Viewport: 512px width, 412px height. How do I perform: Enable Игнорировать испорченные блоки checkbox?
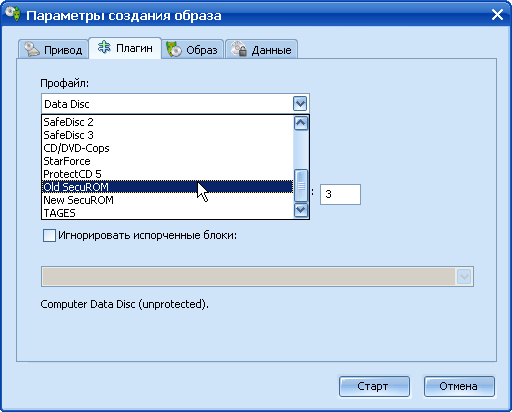pyautogui.click(x=49, y=235)
